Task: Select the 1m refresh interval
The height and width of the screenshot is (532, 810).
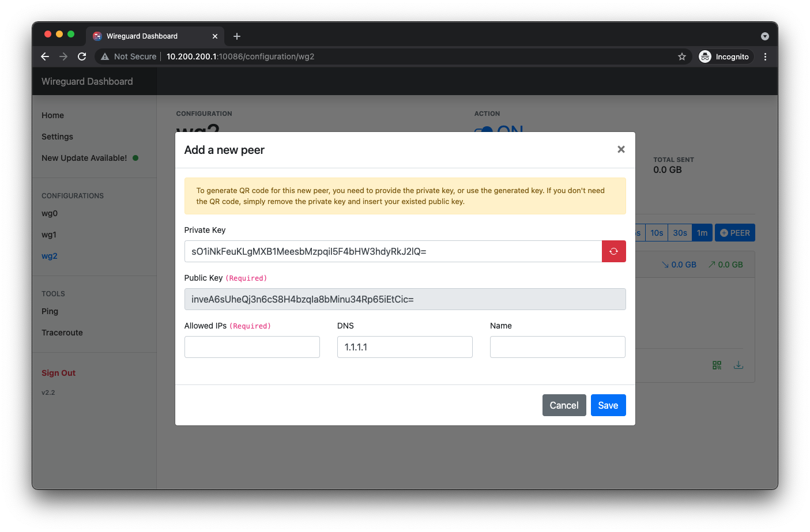Action: (702, 233)
